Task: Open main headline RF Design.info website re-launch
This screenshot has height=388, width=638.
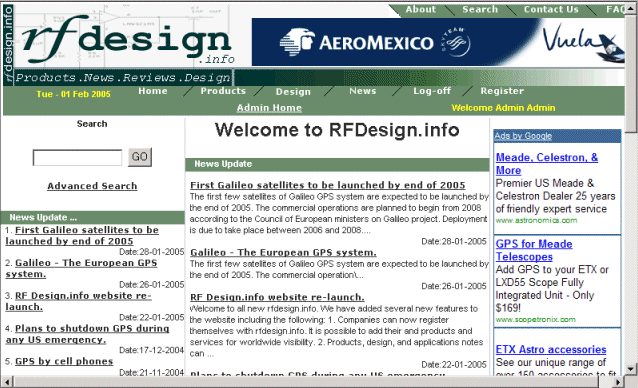Action: click(277, 297)
